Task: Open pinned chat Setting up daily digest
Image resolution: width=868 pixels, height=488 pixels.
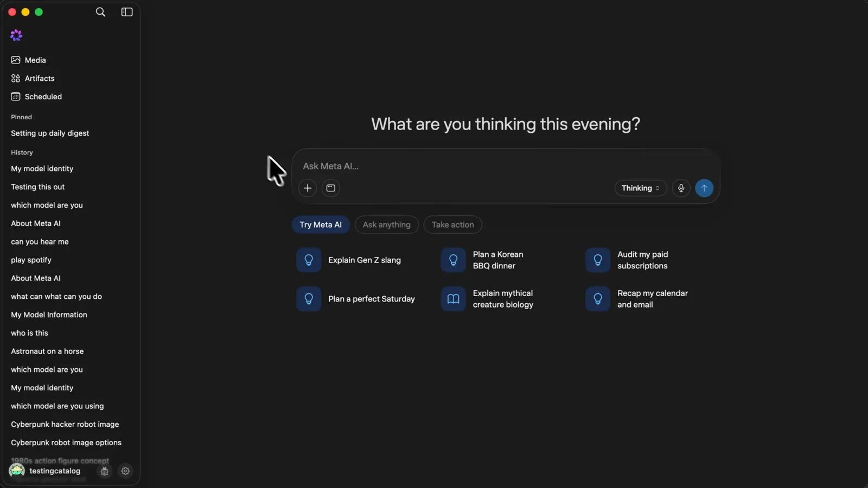Action: click(x=50, y=133)
